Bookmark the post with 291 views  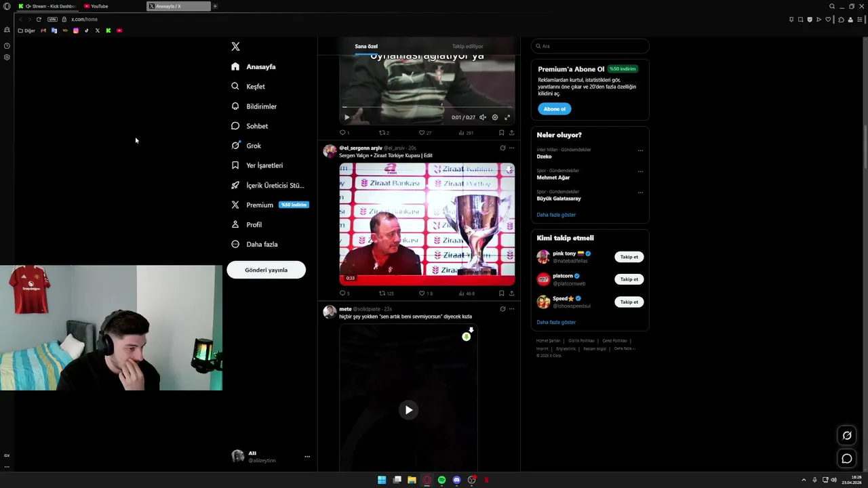coord(501,133)
